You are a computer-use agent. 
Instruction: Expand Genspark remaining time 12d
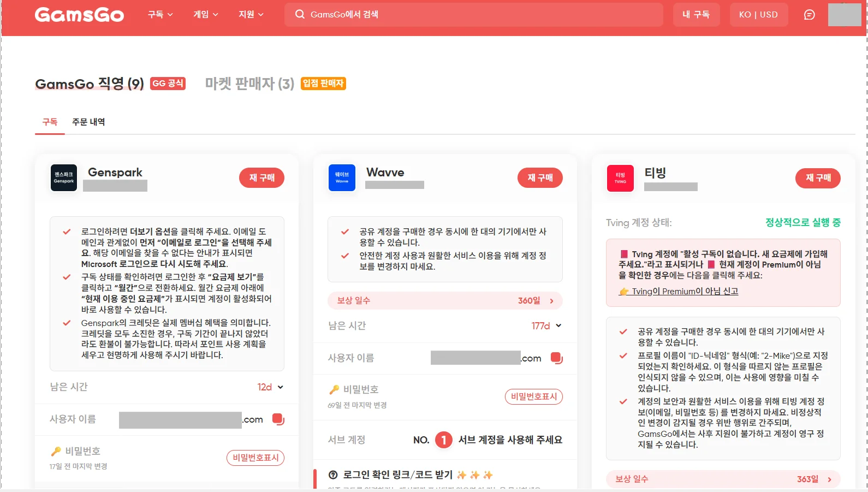click(270, 387)
